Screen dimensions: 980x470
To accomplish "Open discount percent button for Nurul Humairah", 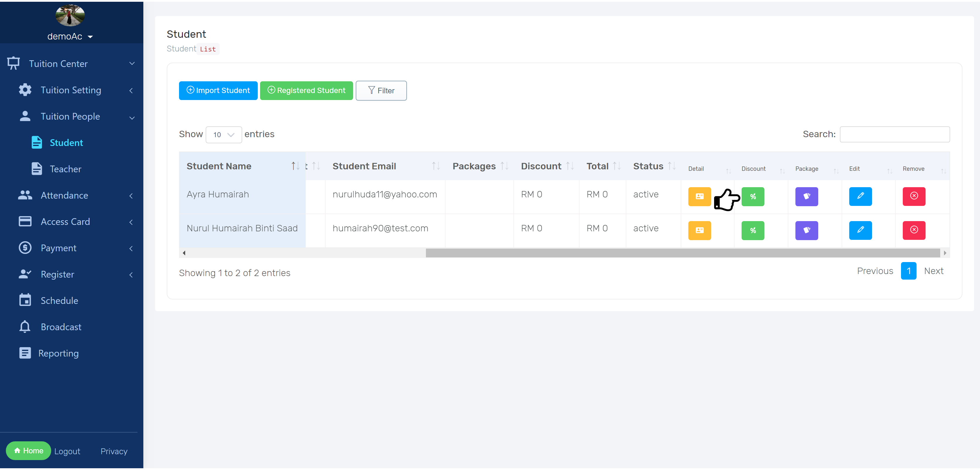I will (x=752, y=230).
